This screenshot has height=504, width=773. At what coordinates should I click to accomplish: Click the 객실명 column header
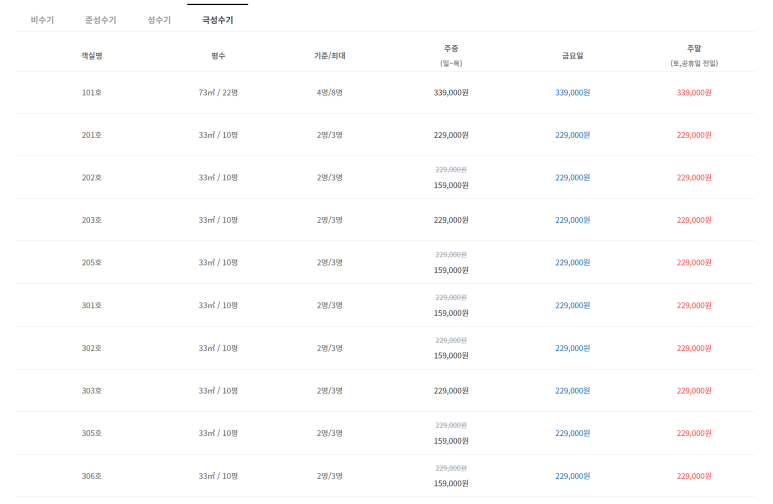92,56
